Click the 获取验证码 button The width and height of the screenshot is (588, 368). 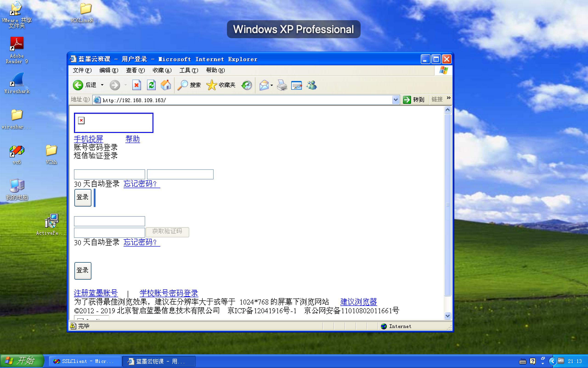[167, 232]
